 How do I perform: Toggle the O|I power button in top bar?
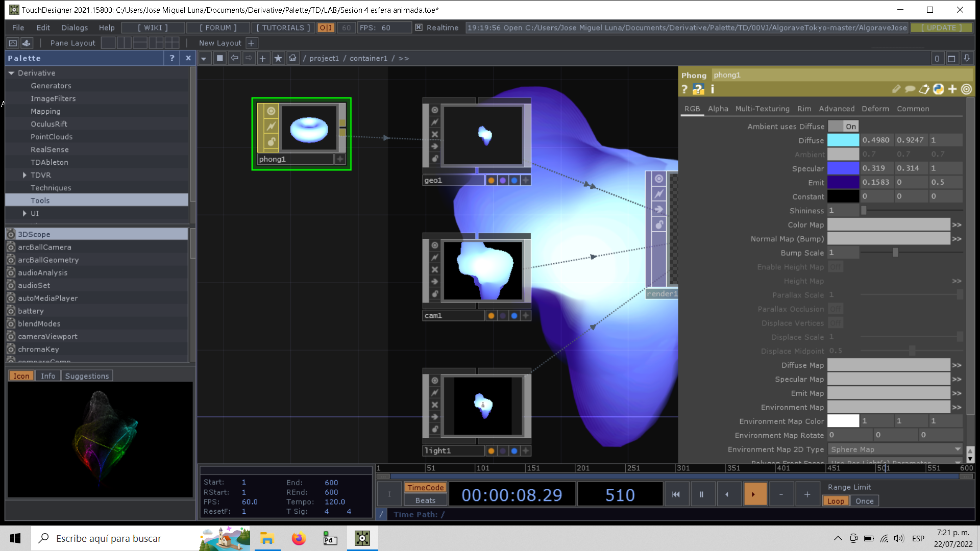click(x=326, y=28)
